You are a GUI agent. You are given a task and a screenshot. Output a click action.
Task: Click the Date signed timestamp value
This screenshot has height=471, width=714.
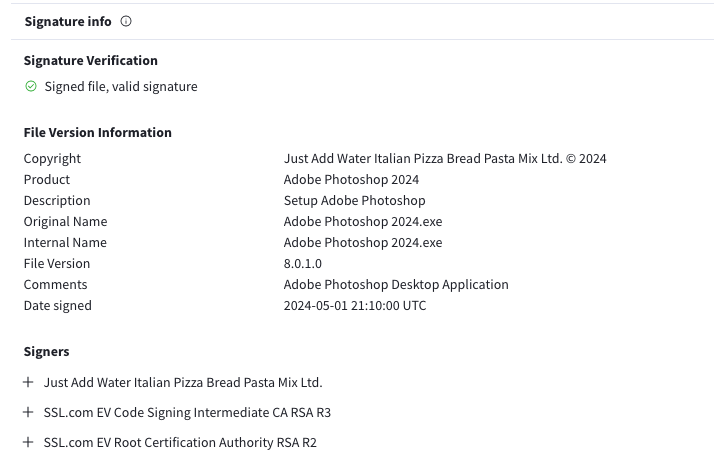[355, 305]
